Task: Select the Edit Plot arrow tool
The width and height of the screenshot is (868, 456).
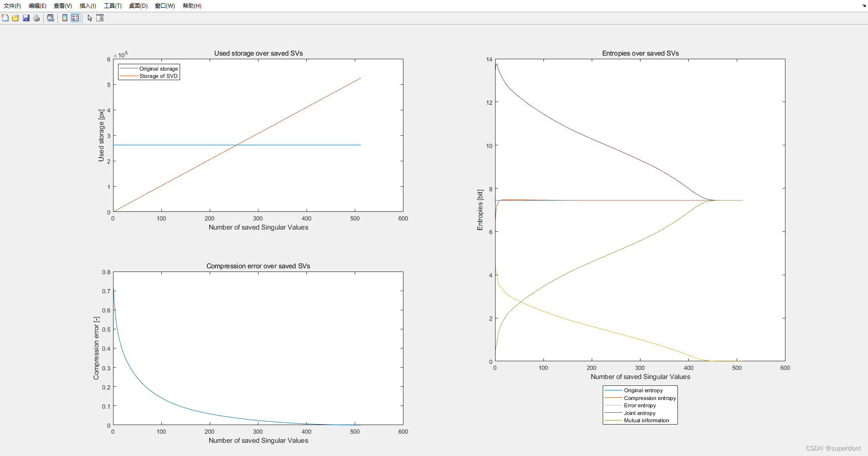Action: (x=90, y=18)
